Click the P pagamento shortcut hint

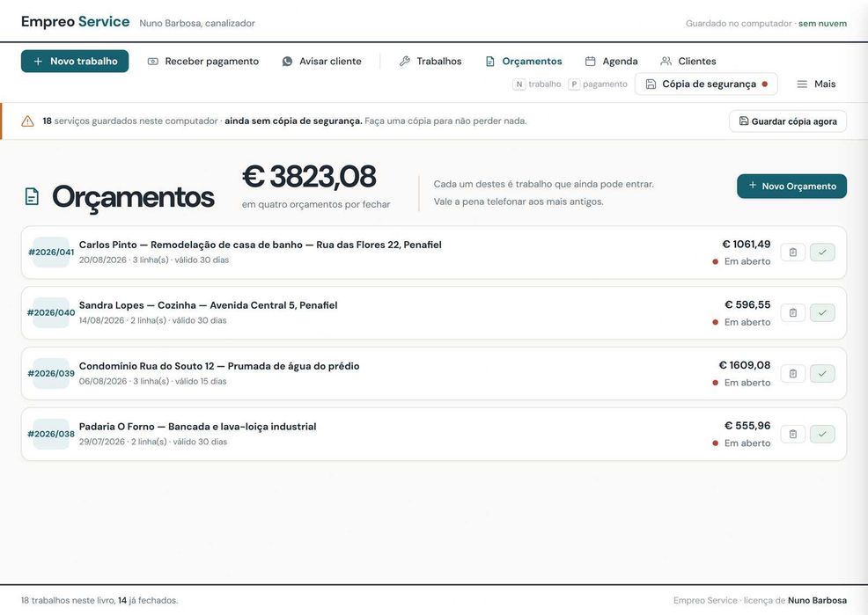tap(598, 84)
